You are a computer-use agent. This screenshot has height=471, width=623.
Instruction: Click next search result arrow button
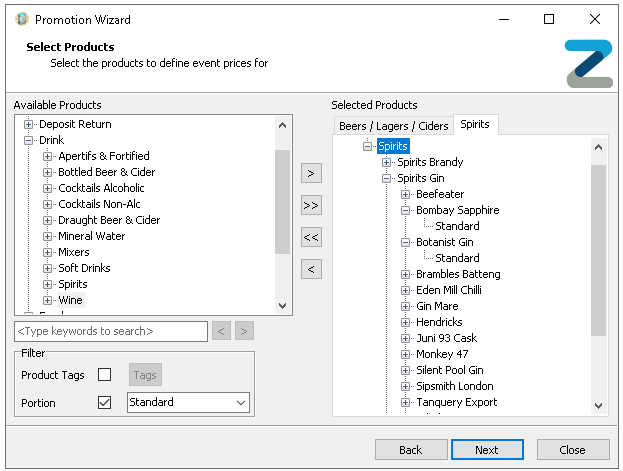tap(244, 331)
